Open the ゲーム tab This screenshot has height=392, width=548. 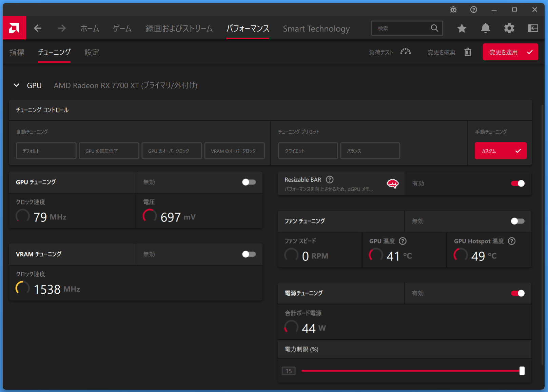(x=122, y=28)
